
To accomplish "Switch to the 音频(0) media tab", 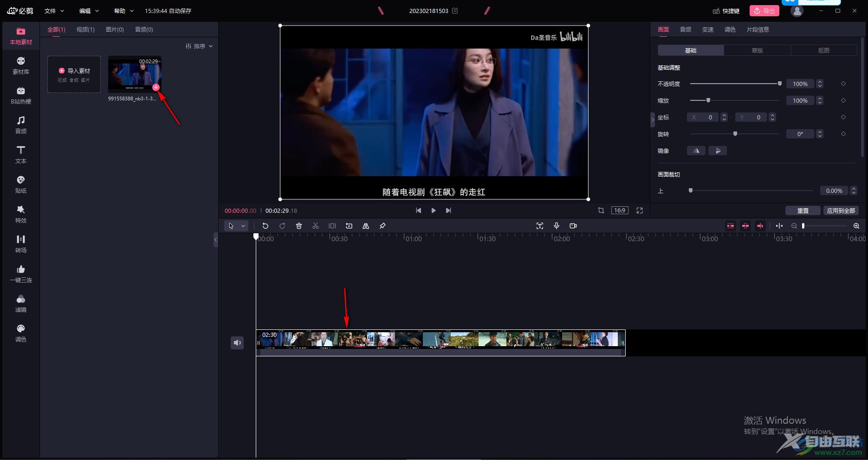I will tap(144, 29).
